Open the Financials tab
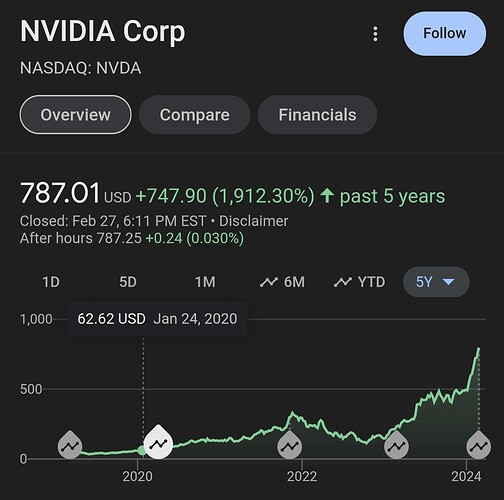504x500 pixels. 317,115
